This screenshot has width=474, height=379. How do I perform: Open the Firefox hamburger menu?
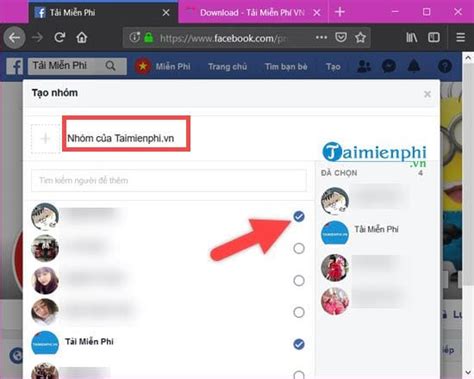click(x=460, y=37)
